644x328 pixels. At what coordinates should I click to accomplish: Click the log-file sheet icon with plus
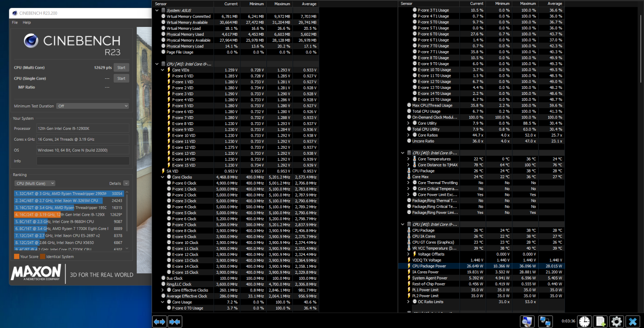coord(601,321)
